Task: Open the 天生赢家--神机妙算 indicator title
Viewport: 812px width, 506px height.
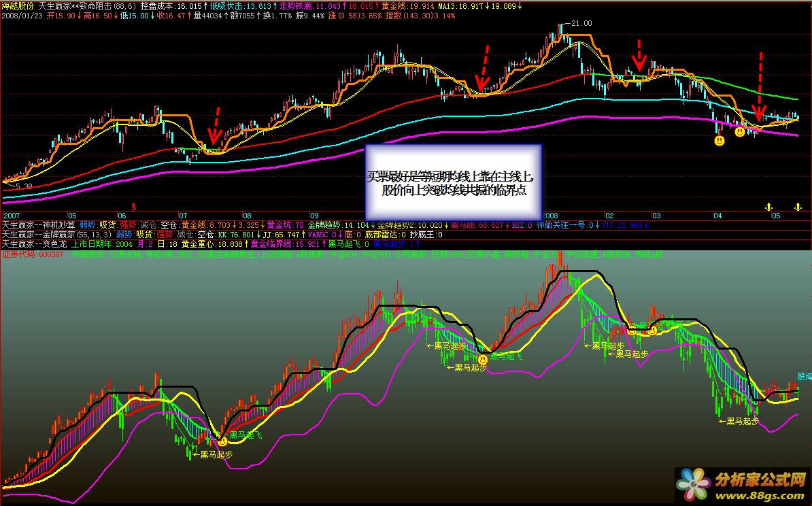Action: (38, 225)
